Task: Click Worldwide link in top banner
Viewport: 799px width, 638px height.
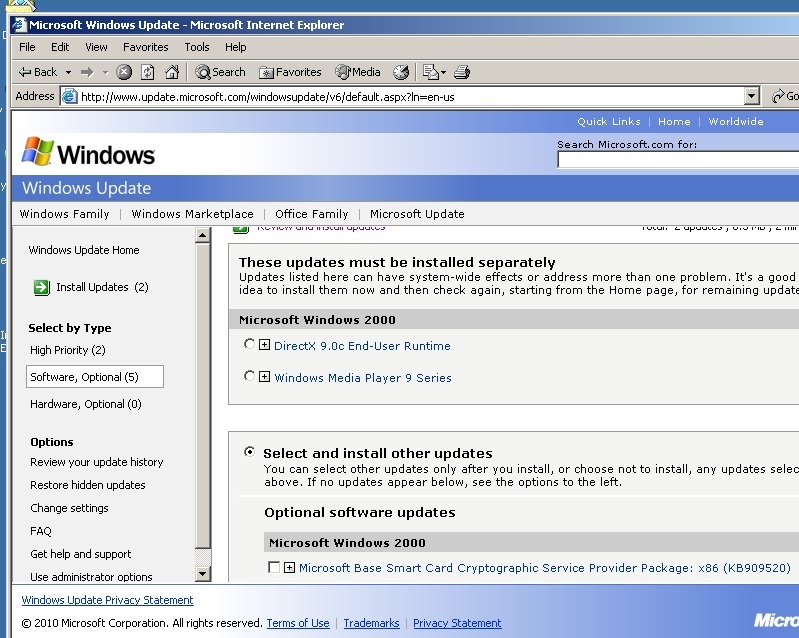Action: (x=736, y=121)
